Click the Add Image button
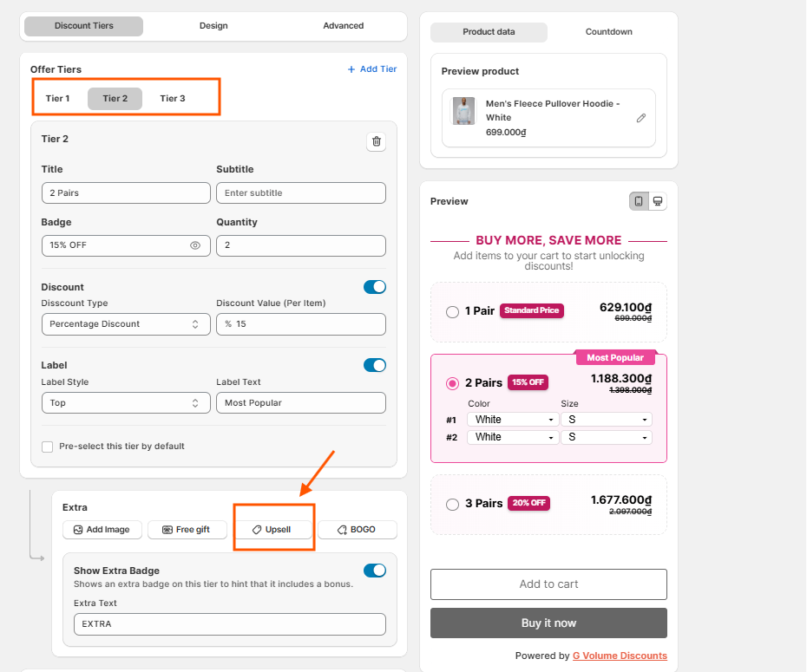 tap(102, 530)
